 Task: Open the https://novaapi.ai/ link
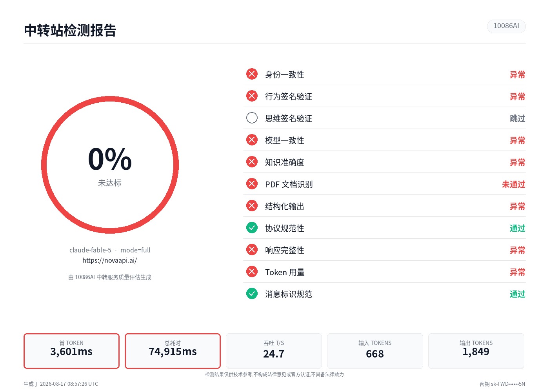110,260
